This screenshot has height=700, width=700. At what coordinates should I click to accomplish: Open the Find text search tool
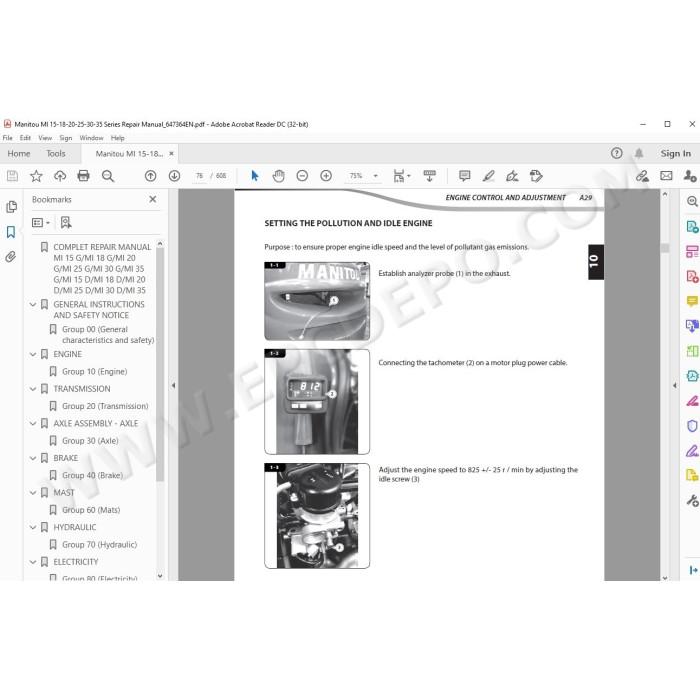click(108, 176)
